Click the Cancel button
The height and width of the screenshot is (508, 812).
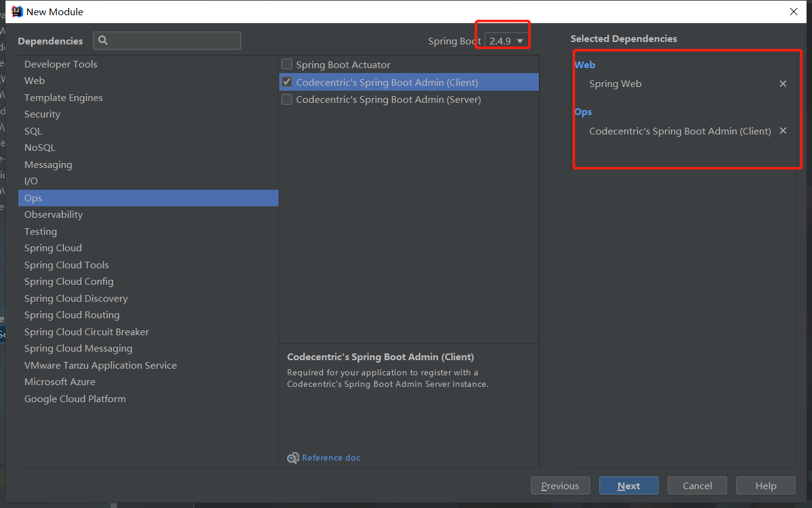pyautogui.click(x=697, y=485)
